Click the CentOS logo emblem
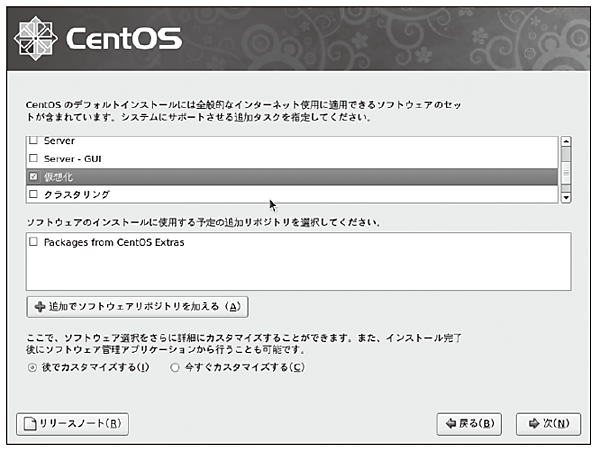The image size is (600, 451). (36, 38)
